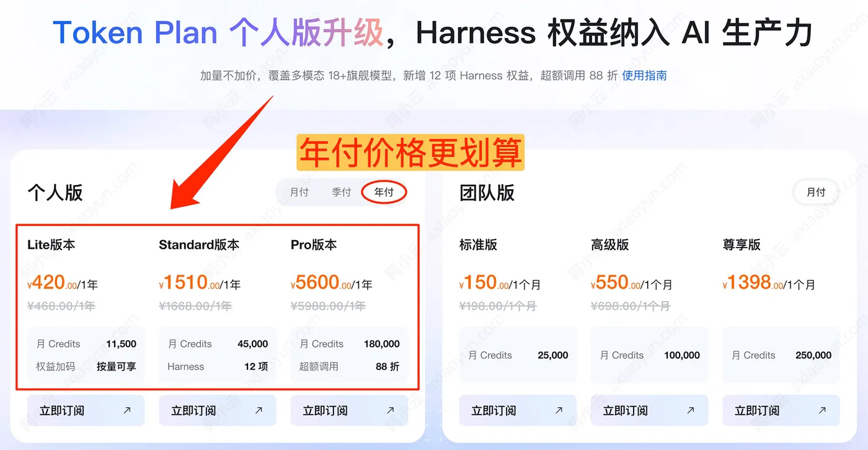Open the 使用指南 link
868x450 pixels.
644,76
